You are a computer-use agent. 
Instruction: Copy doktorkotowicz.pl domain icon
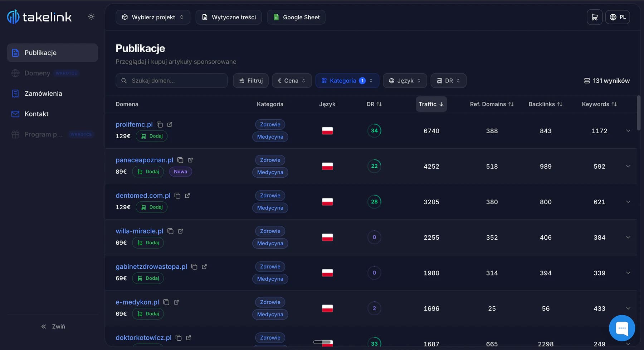coord(179,337)
